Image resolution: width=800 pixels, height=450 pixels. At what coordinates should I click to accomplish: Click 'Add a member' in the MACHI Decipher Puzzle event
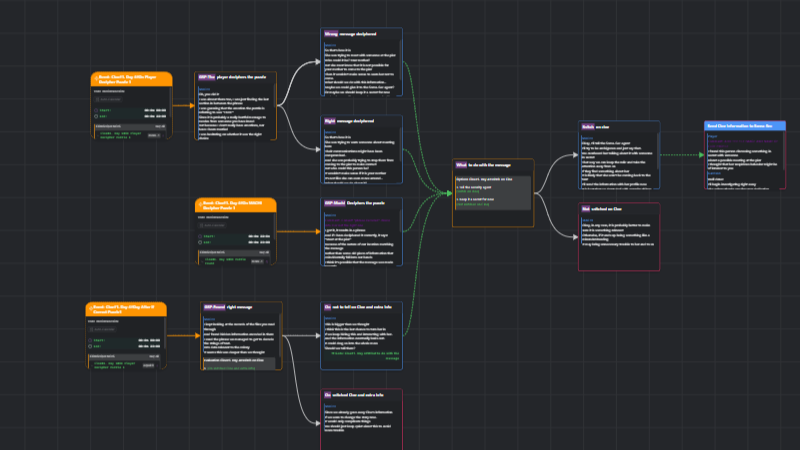[212, 226]
